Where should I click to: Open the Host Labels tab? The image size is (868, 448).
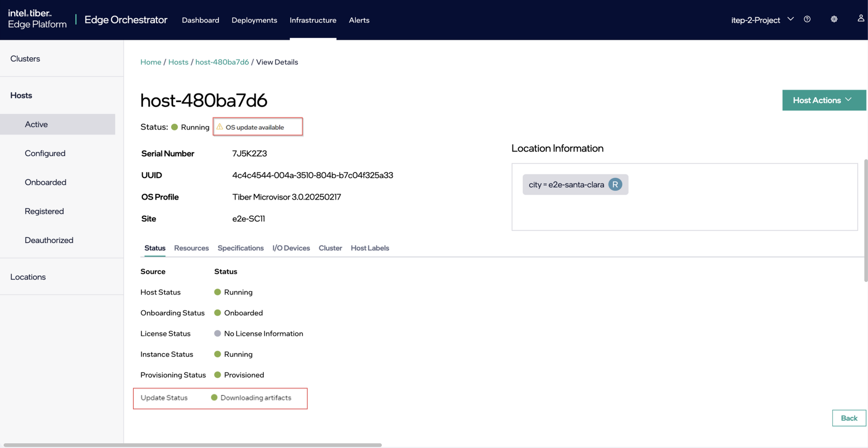click(370, 248)
